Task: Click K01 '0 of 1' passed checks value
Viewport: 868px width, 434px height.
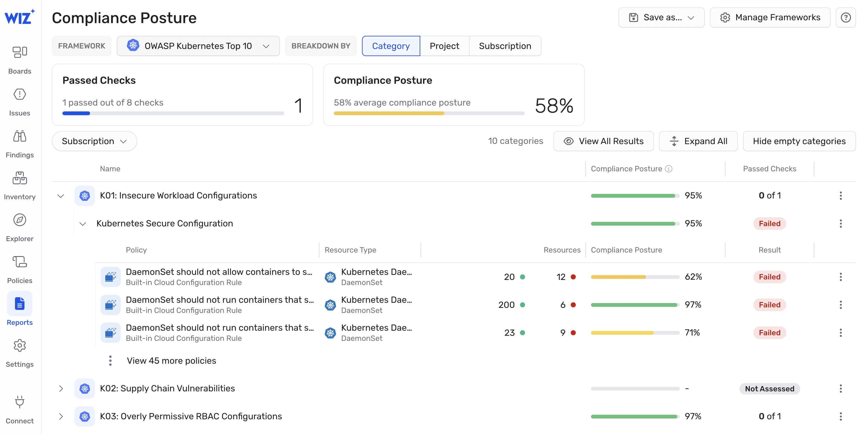Action: (x=770, y=196)
